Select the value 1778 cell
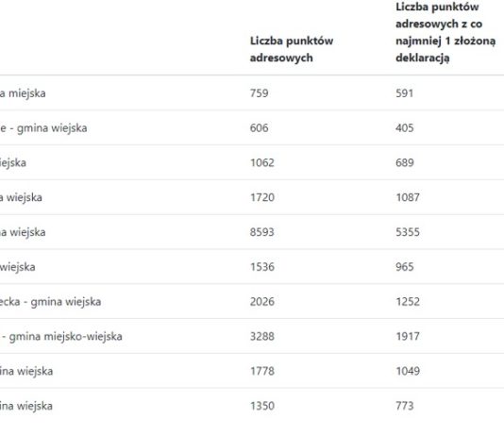Screen dimensions: 504x436 262,371
